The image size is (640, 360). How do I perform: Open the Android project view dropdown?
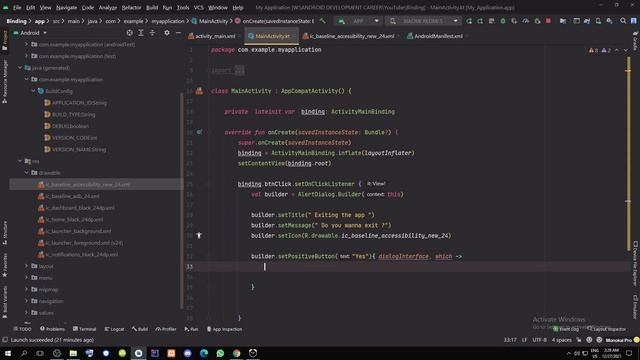(x=31, y=33)
